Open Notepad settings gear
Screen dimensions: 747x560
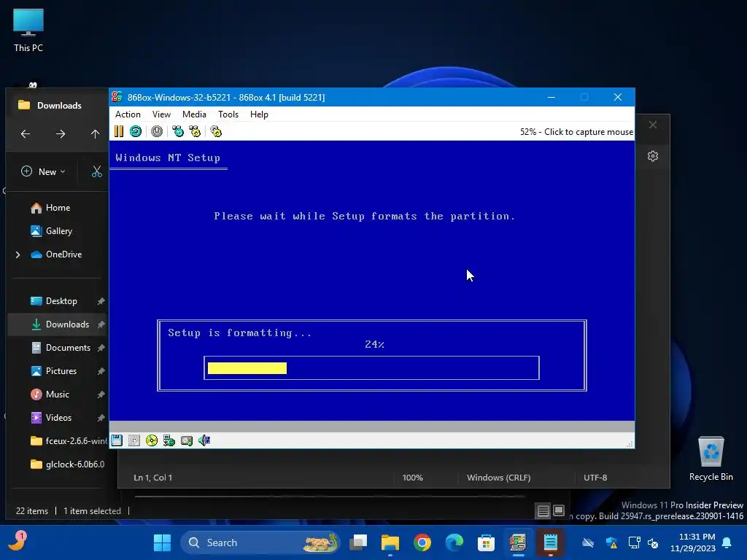[653, 156]
